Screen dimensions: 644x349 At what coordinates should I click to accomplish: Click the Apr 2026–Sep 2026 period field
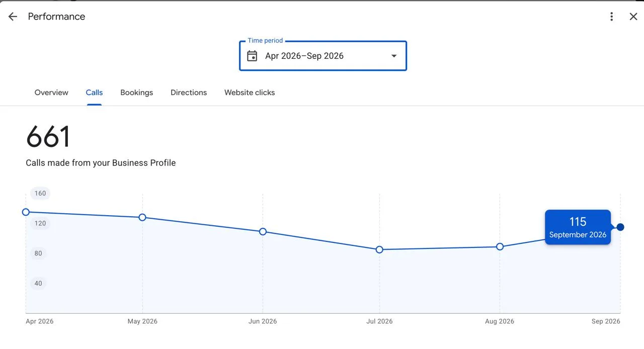point(323,56)
